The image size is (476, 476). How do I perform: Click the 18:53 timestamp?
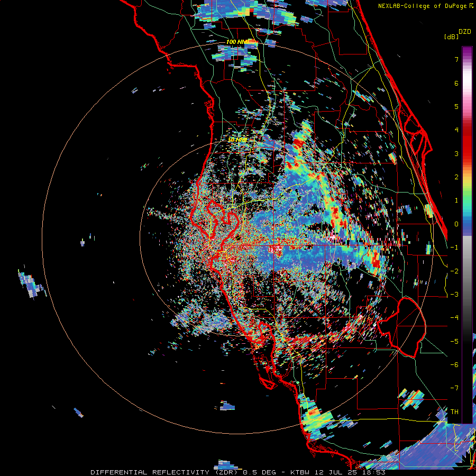tap(375, 472)
